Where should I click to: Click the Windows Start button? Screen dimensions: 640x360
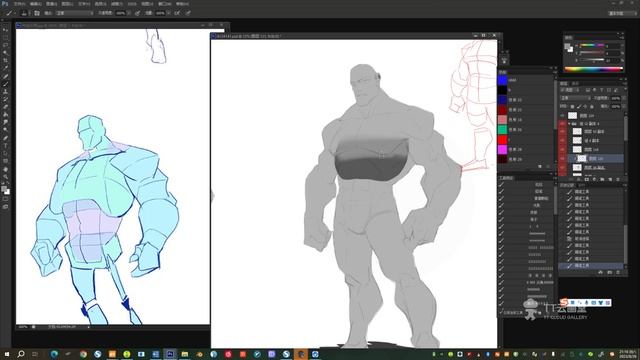6,354
